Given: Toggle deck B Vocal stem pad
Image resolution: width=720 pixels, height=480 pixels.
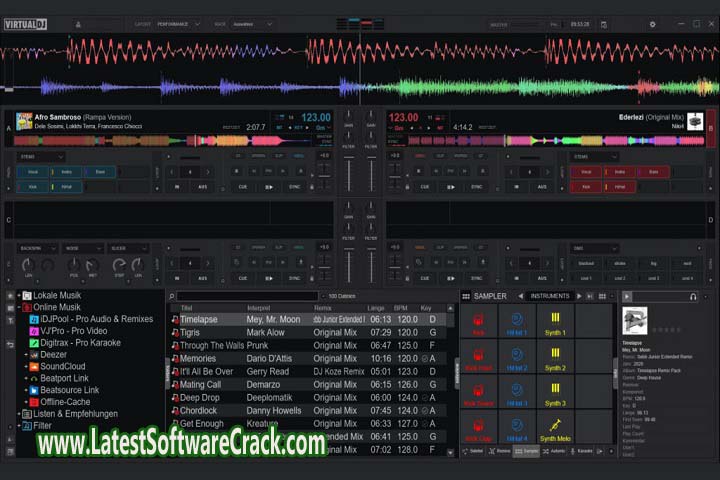Looking at the screenshot, I should click(x=586, y=172).
